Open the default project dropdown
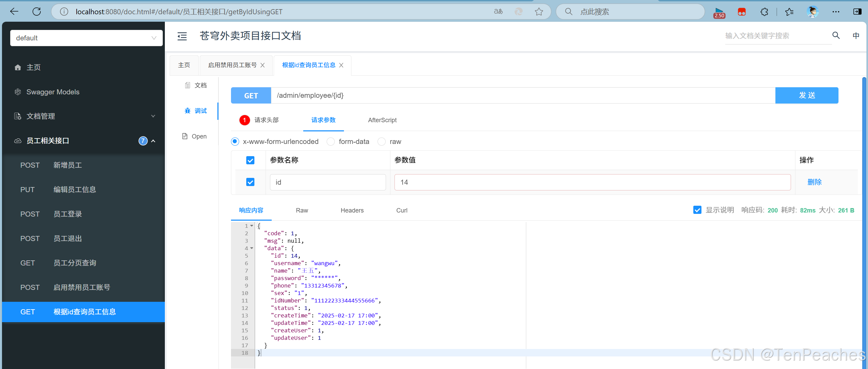The image size is (868, 369). 86,38
